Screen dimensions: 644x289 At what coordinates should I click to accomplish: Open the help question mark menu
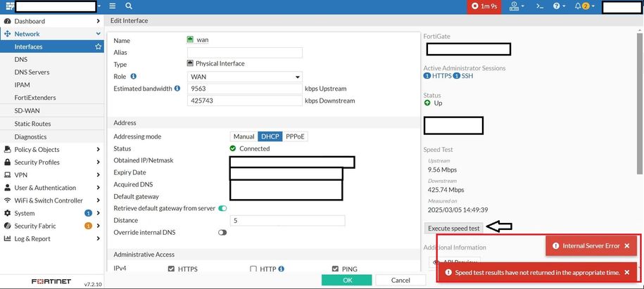(559, 6)
